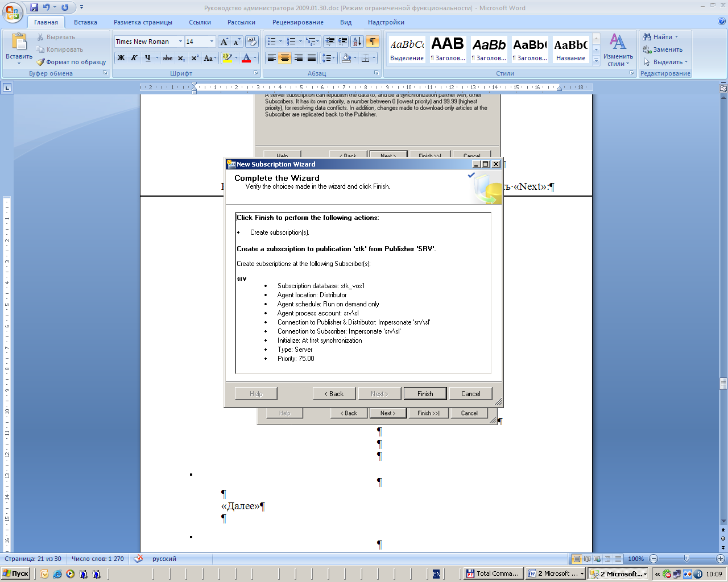The image size is (728, 582).
Task: Switch to print layout view
Action: pyautogui.click(x=577, y=559)
